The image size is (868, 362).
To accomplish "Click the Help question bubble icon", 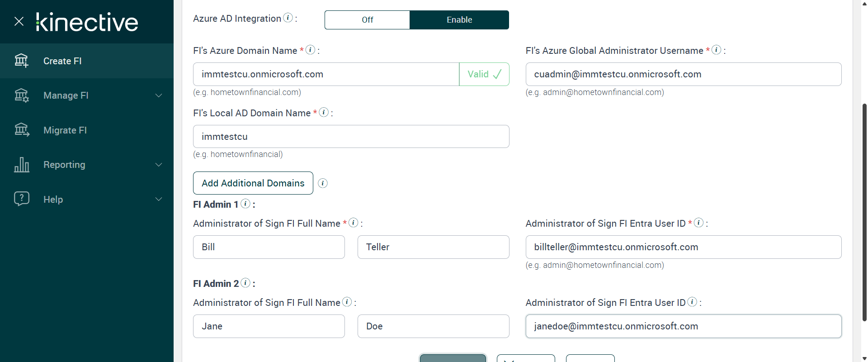I will (21, 199).
